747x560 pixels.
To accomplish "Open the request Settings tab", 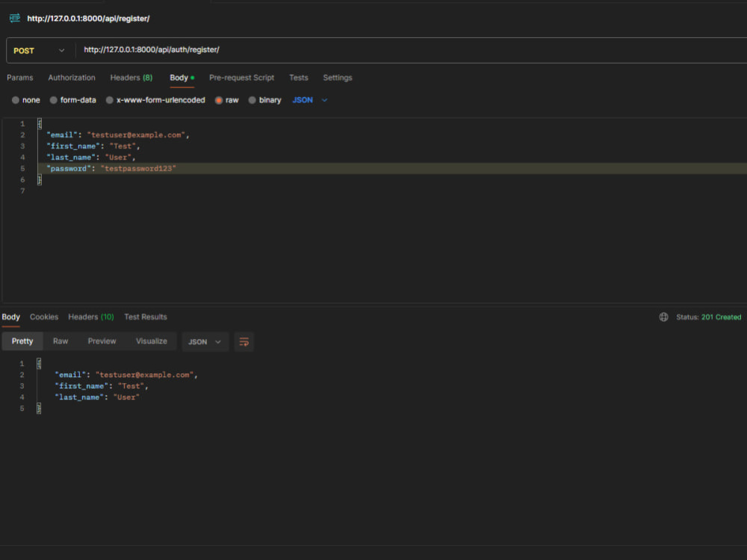I will (x=338, y=78).
